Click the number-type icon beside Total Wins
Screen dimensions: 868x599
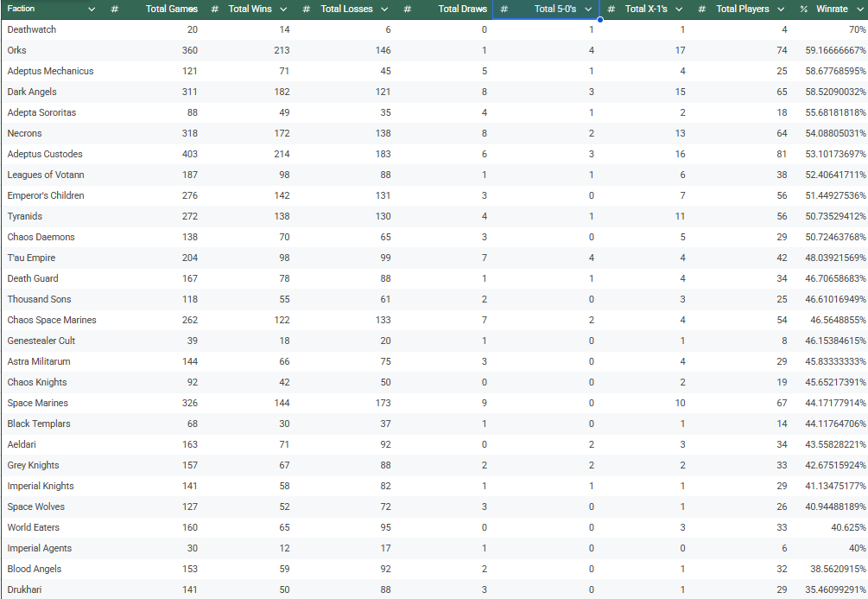[215, 9]
